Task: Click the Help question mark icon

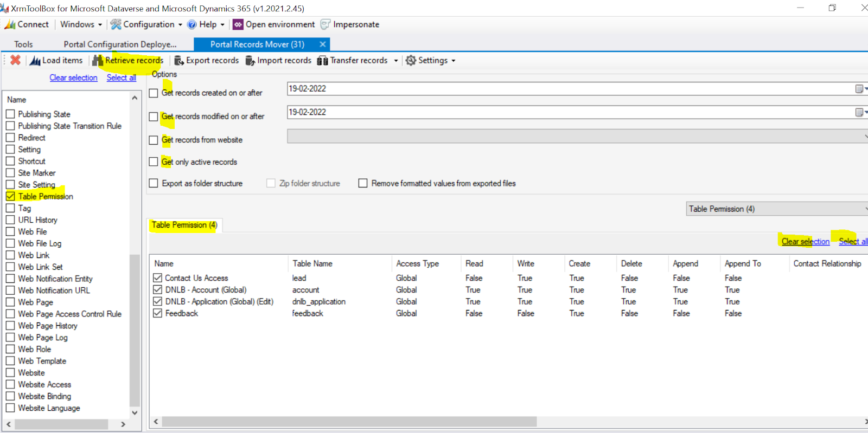Action: coord(192,24)
